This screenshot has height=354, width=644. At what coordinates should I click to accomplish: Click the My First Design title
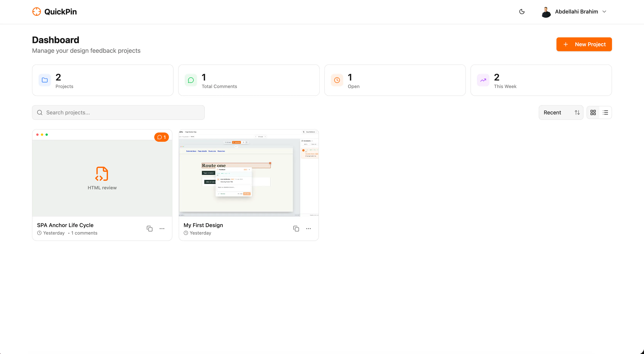coord(203,225)
